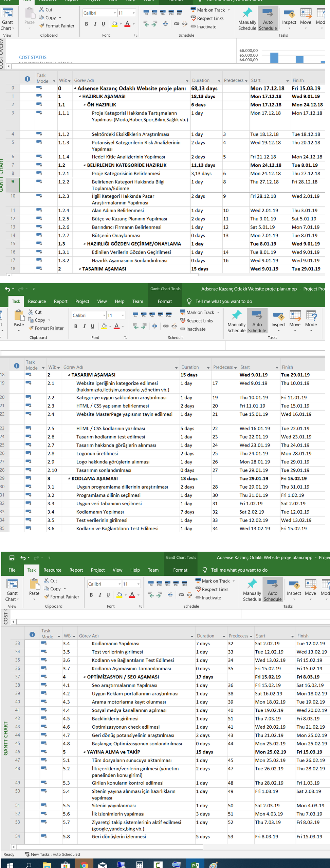The width and height of the screenshot is (330, 868).
Task: Click 'Tell me what you want to do' in the middle screenshot
Action: point(224,301)
